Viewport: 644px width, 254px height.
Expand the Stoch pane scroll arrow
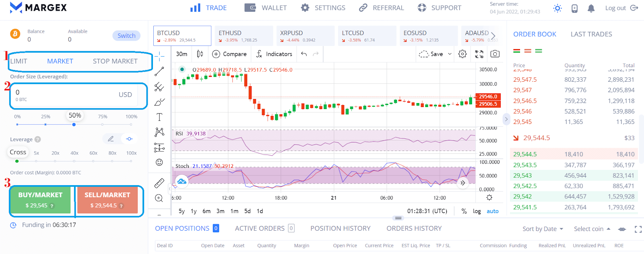point(463,183)
